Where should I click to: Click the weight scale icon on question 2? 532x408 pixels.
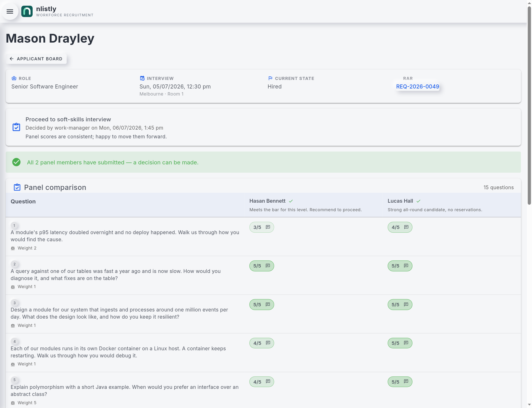tap(13, 287)
